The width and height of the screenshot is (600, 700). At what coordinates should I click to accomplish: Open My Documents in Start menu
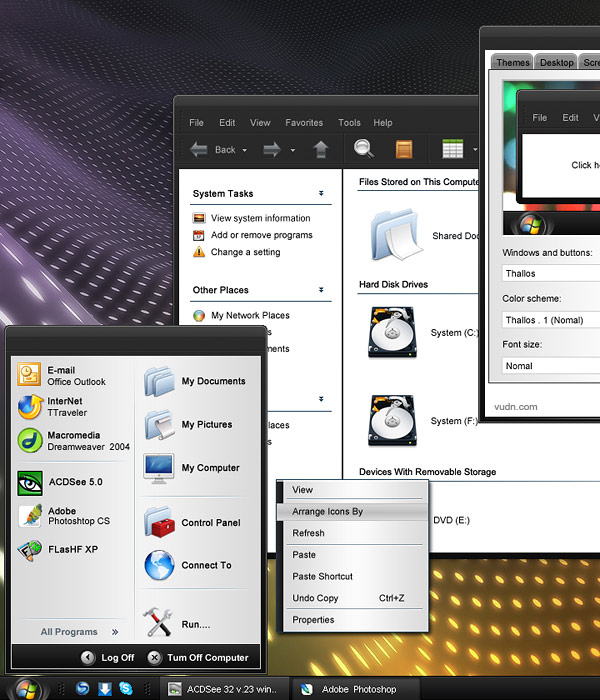click(x=195, y=381)
